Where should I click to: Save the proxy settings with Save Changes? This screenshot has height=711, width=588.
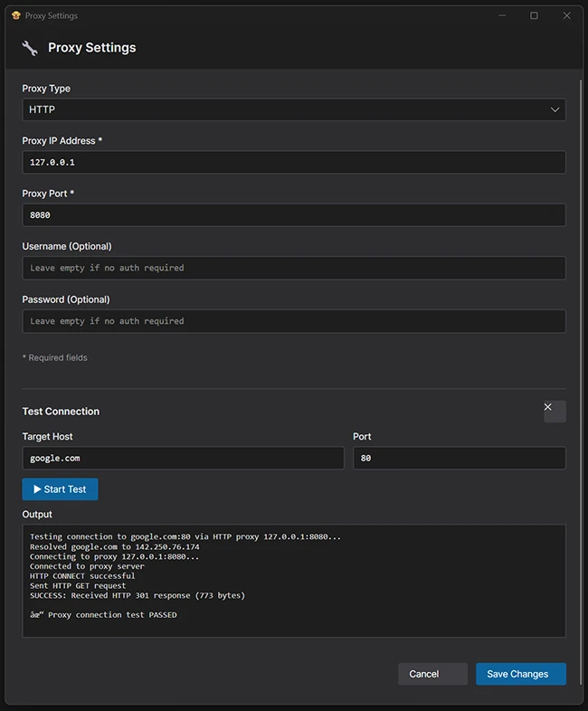tap(520, 674)
